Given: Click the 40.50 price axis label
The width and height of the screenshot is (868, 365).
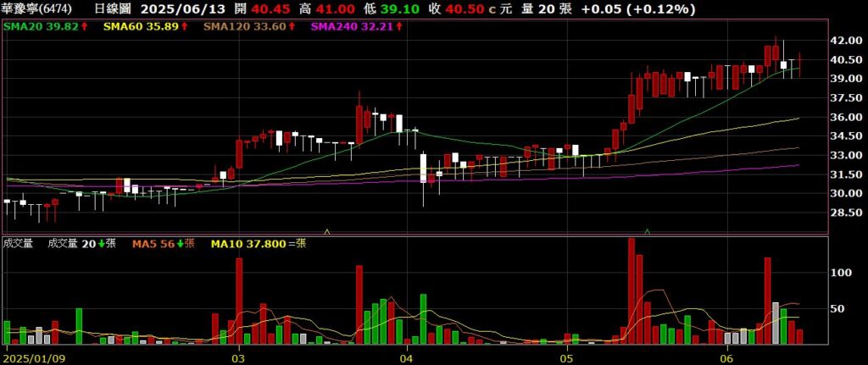Looking at the screenshot, I should click(845, 60).
